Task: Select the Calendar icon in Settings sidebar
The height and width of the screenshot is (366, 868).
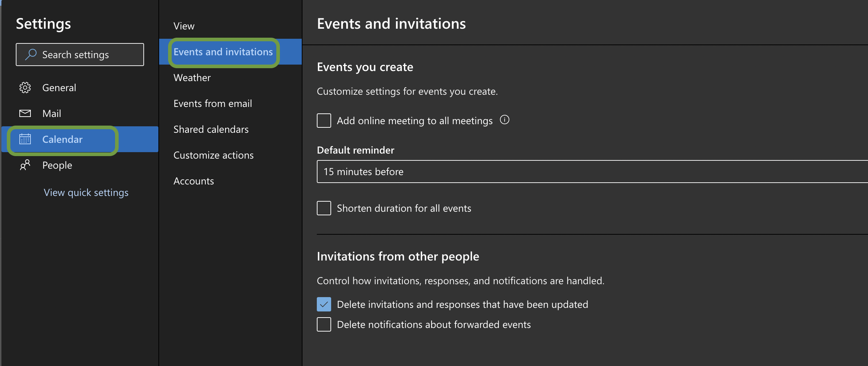Action: pyautogui.click(x=25, y=140)
